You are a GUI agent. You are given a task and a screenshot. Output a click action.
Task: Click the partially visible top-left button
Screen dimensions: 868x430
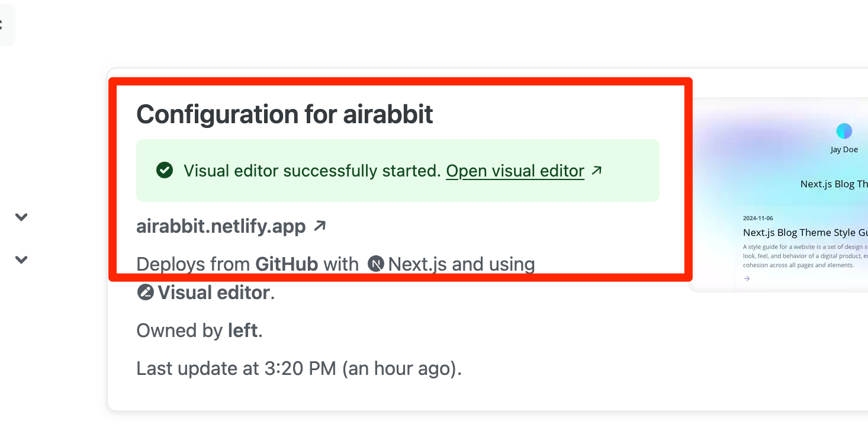(x=6, y=25)
